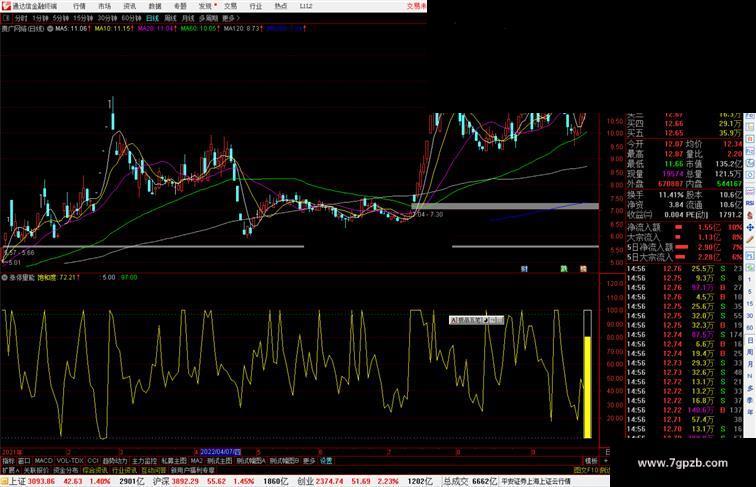
Task: Open the 行业资讯 tab
Action: pos(124,470)
